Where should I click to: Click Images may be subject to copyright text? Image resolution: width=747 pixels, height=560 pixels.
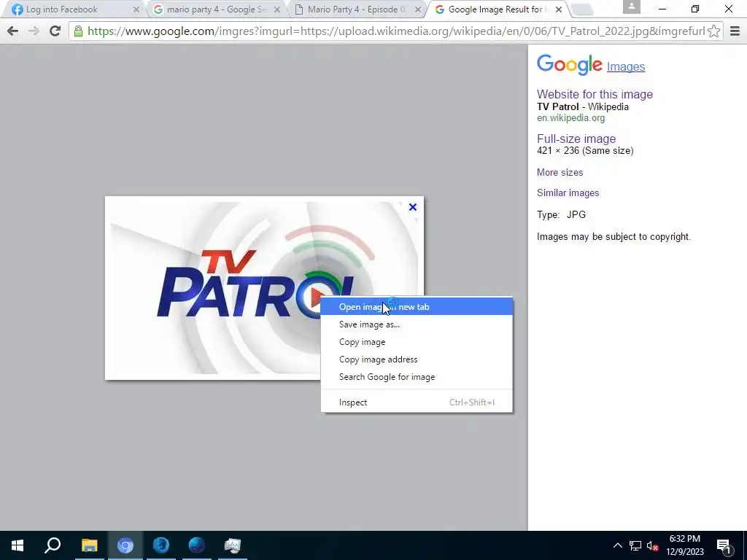614,237
